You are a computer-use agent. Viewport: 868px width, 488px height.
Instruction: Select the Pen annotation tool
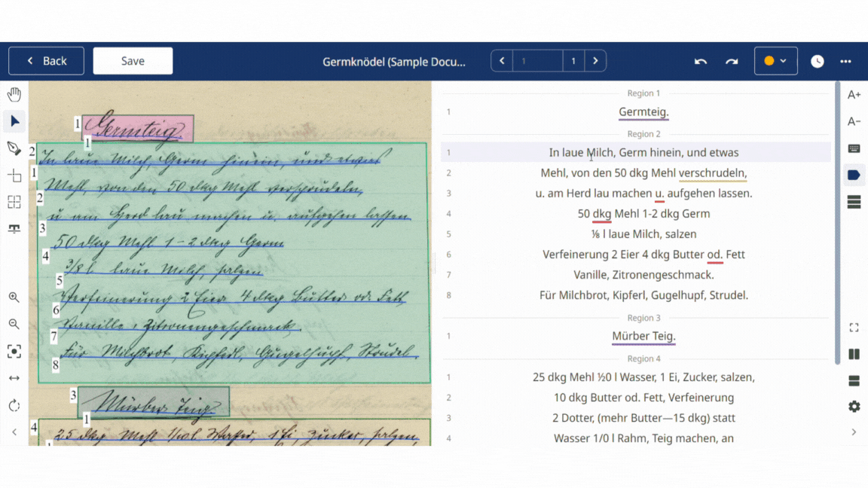point(14,148)
